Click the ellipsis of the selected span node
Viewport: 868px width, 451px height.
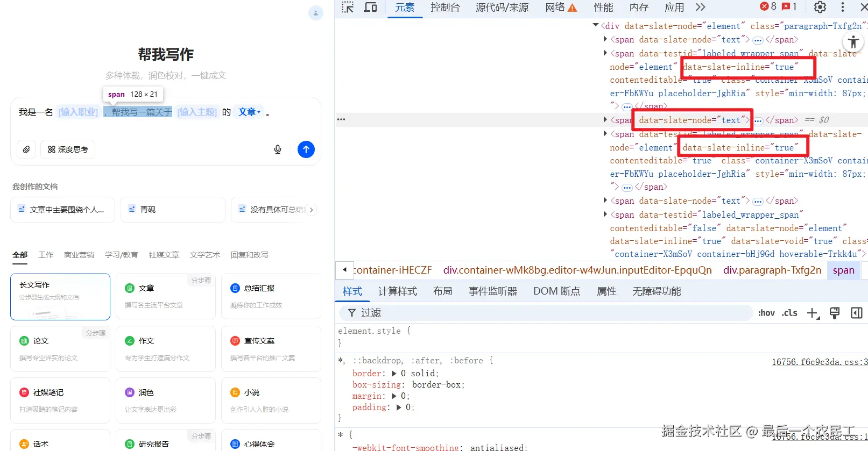(758, 120)
